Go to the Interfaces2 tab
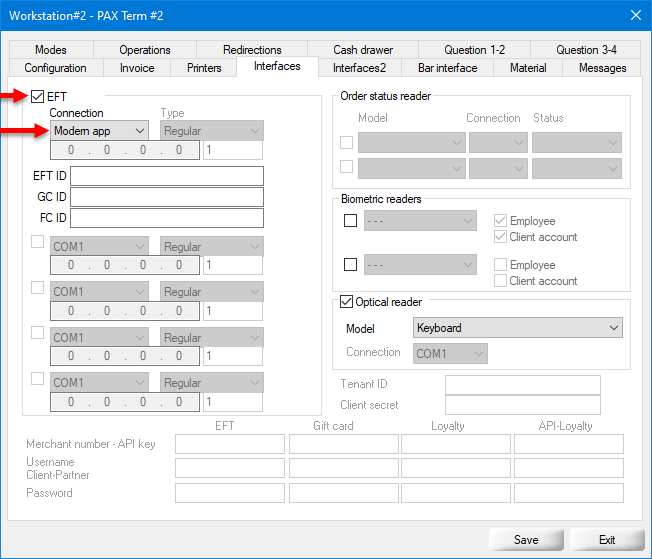The height and width of the screenshot is (559, 652). pyautogui.click(x=359, y=68)
